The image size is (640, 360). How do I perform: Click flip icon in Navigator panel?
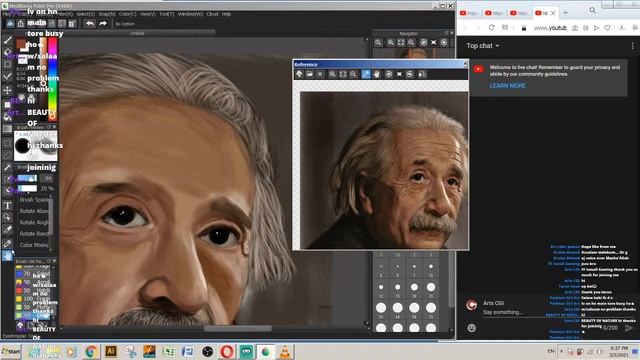pyautogui.click(x=433, y=42)
